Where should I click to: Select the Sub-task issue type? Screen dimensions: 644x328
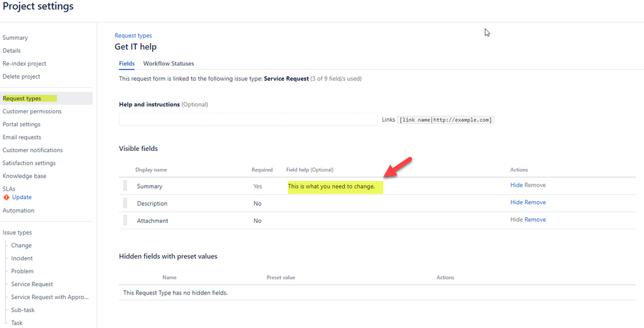point(23,310)
